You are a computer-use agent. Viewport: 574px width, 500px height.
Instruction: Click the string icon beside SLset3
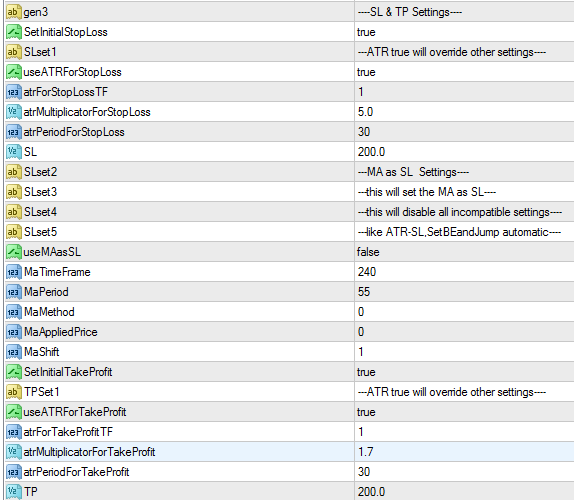pyautogui.click(x=14, y=192)
